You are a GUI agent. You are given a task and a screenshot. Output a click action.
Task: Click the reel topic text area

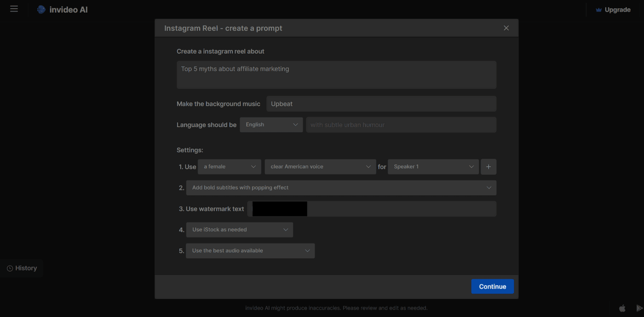click(336, 75)
